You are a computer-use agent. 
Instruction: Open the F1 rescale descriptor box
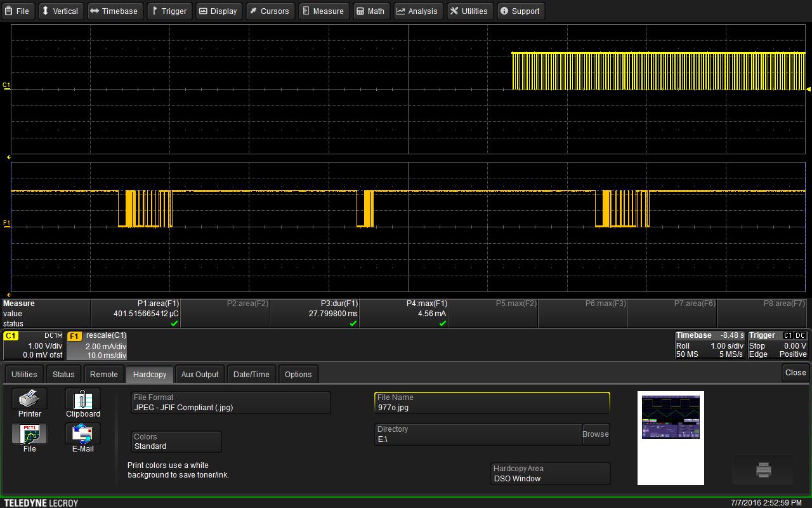coord(97,345)
